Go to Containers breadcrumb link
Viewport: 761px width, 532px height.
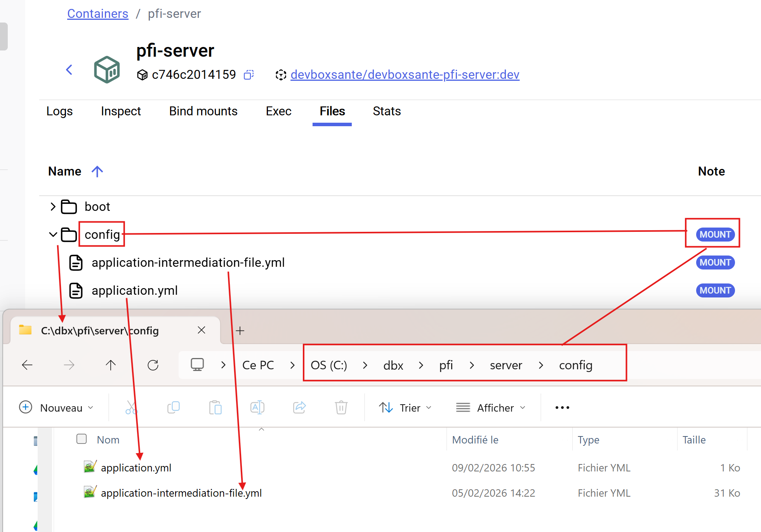tap(97, 14)
